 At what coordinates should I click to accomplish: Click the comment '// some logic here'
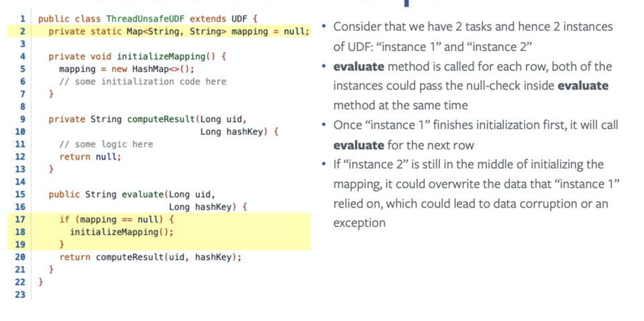coord(106,144)
